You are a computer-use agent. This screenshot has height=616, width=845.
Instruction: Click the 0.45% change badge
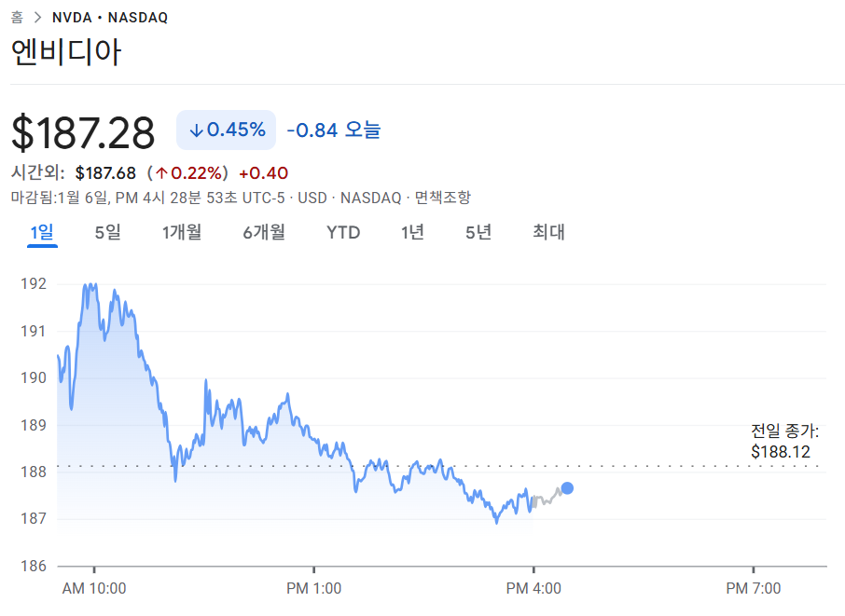227,130
